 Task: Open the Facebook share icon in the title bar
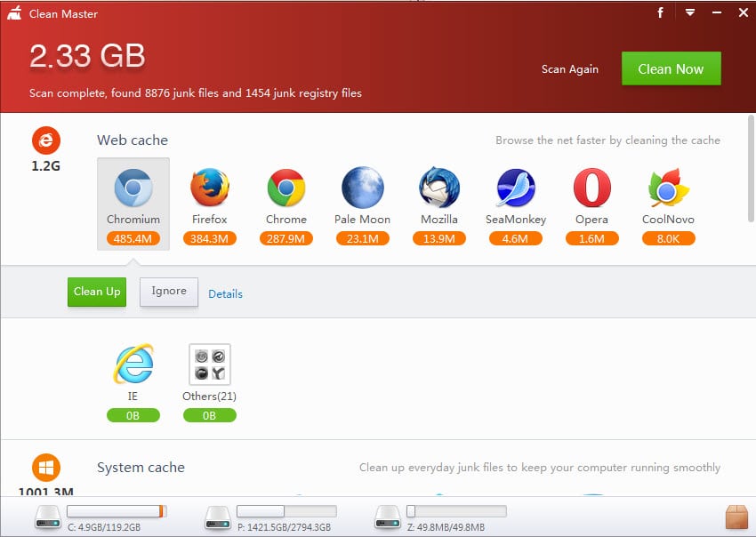pos(660,12)
